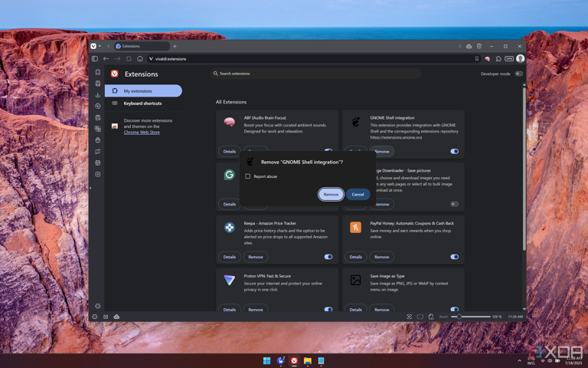Remove the PayPal Honey extension
The image size is (588, 368).
[x=381, y=257]
